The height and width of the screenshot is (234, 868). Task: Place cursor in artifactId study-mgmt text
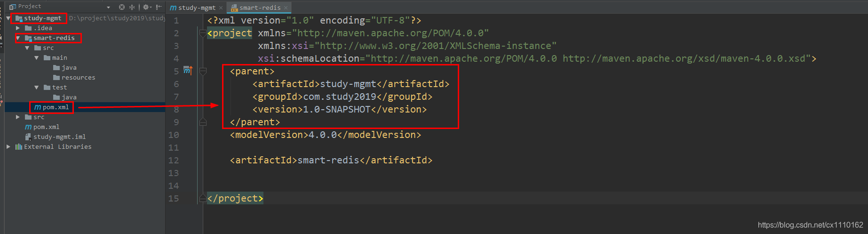click(x=348, y=84)
